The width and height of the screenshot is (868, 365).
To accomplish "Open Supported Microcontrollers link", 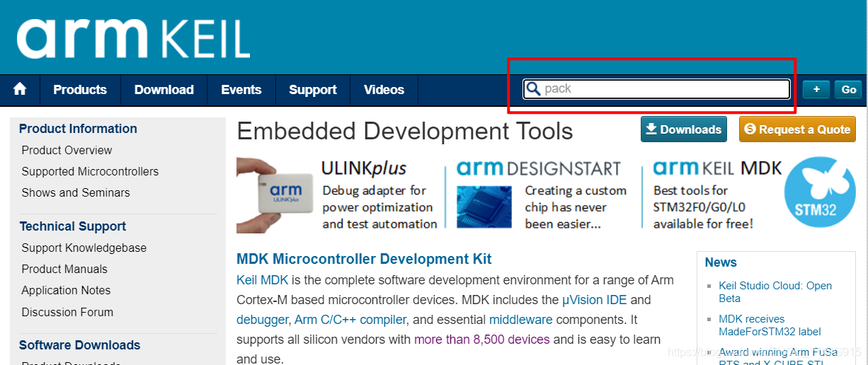I will (x=90, y=171).
